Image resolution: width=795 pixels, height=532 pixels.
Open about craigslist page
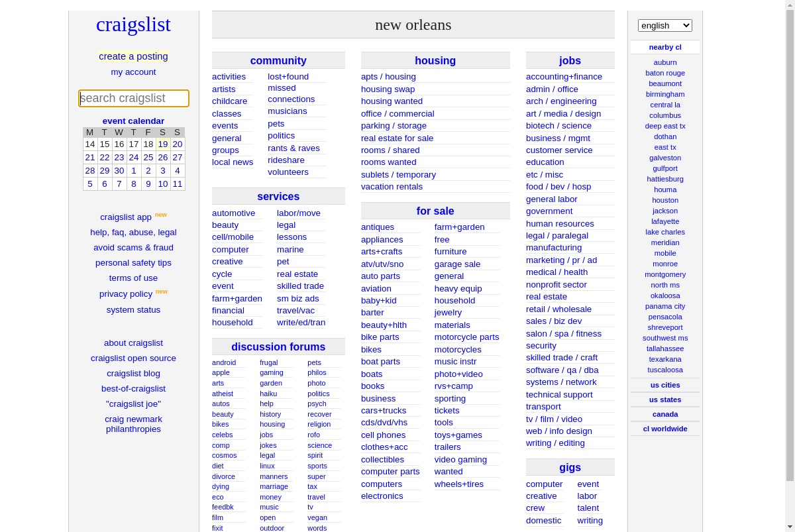click(x=133, y=343)
